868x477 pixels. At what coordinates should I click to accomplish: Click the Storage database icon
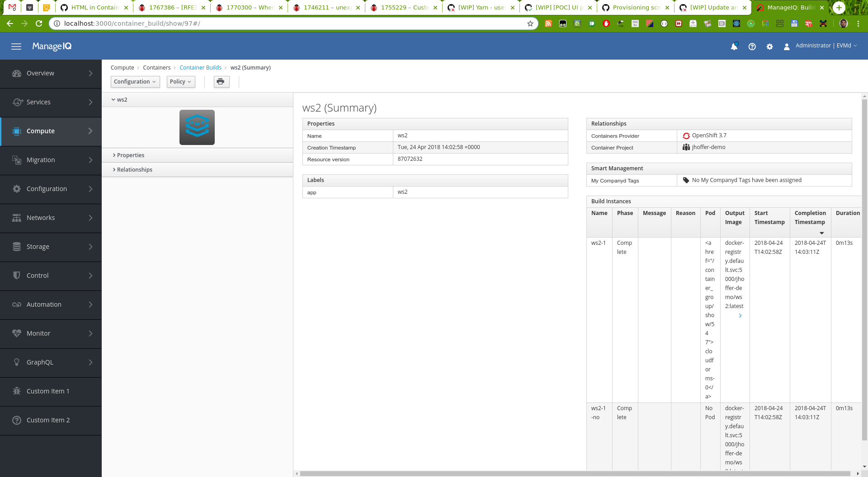tap(17, 247)
